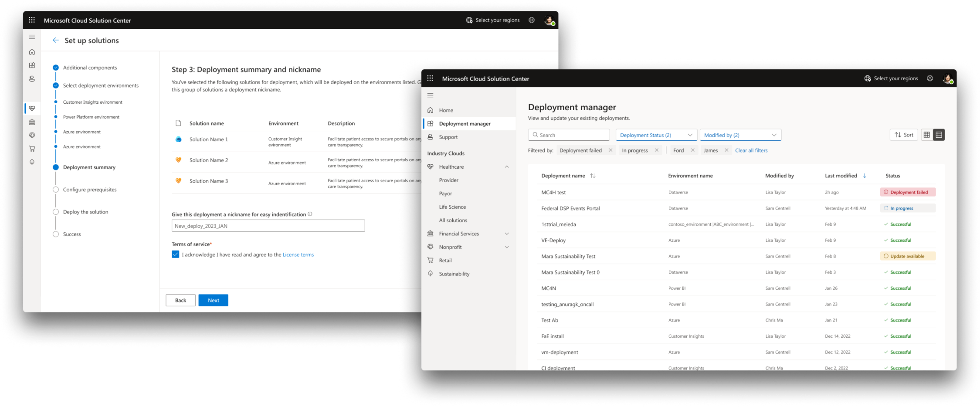This screenshot has width=980, height=407.
Task: Click the Back button
Action: (180, 300)
